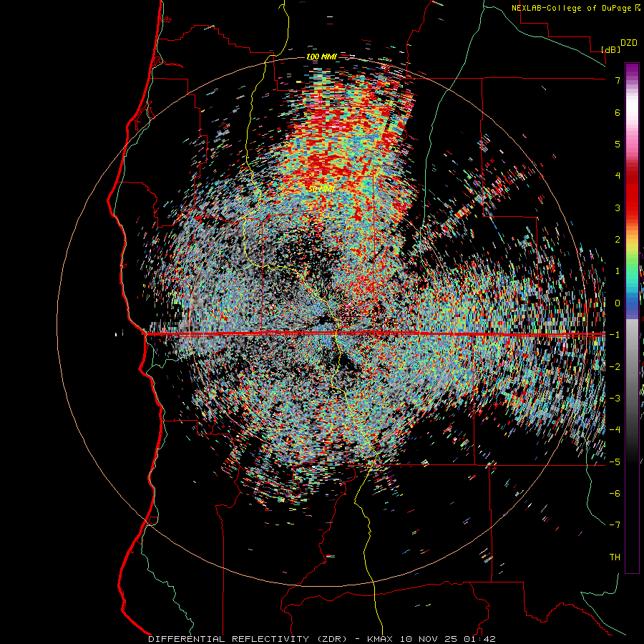Click the ZDR color scale bar
644x644 pixels.
click(632, 318)
